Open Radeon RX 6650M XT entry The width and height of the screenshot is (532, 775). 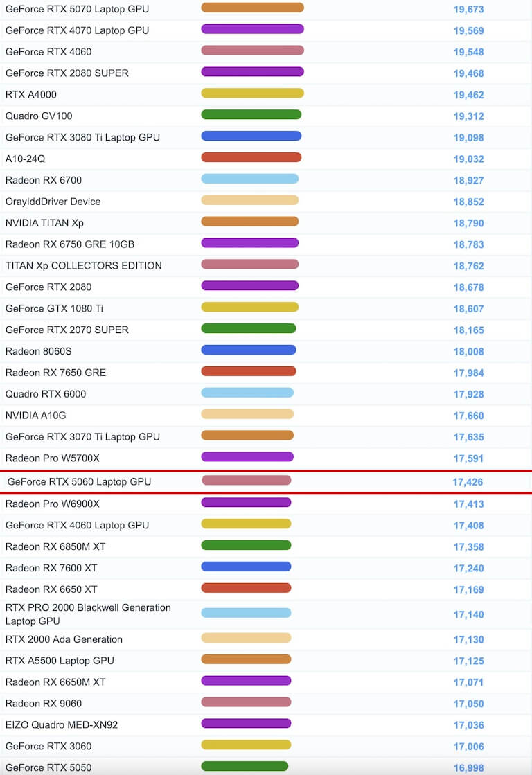(x=55, y=682)
